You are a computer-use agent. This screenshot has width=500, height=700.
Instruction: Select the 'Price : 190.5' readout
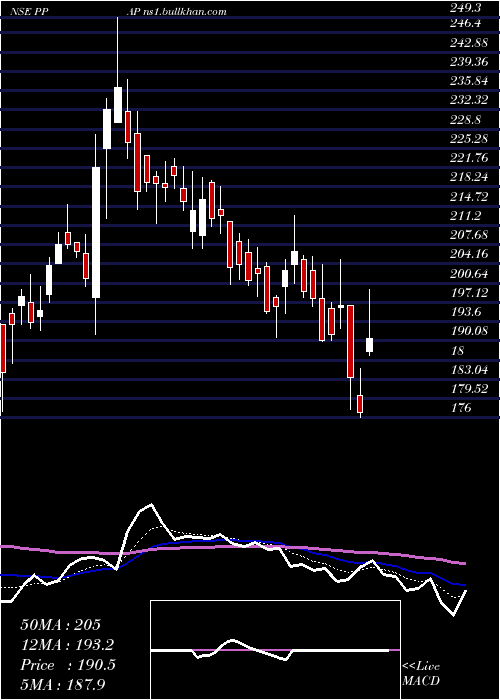click(68, 665)
